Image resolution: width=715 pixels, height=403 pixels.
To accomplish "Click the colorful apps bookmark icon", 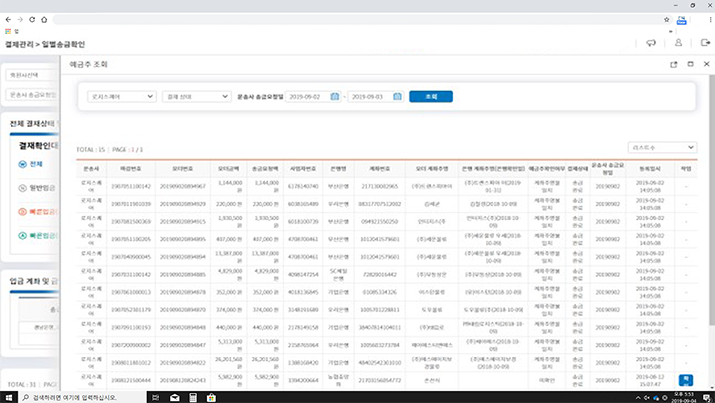I will 8,31.
